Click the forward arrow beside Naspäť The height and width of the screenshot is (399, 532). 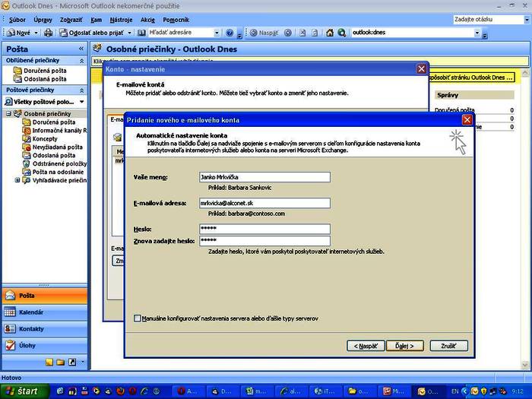pos(288,33)
